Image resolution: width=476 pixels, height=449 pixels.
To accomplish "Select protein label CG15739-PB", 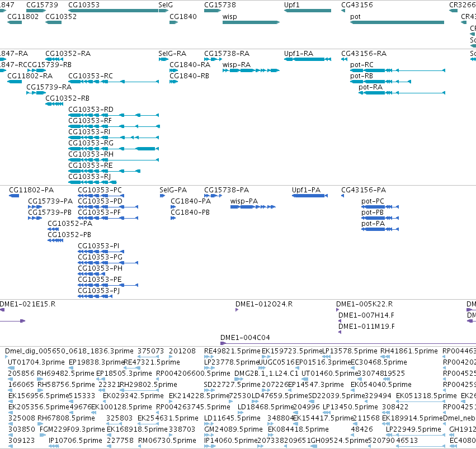I will point(50,212).
